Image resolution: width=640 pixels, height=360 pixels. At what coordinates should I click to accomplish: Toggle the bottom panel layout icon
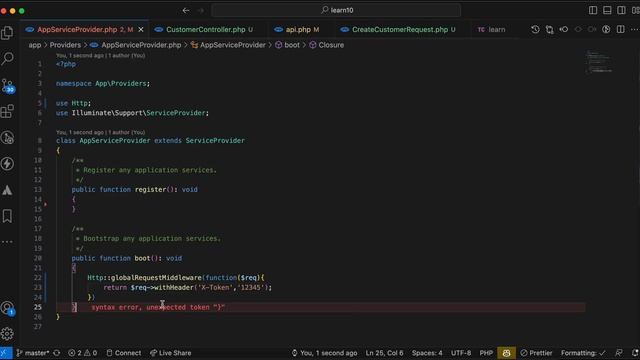[607, 10]
